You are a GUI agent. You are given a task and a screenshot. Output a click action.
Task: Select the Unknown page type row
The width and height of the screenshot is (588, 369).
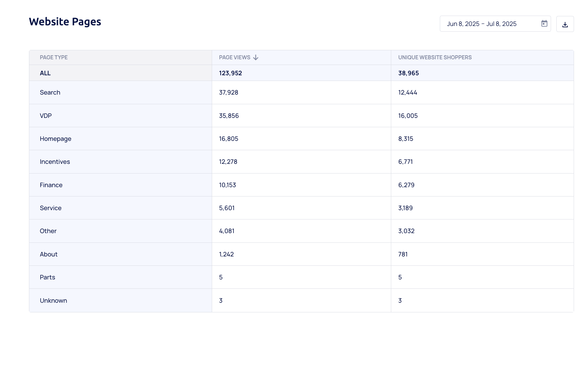point(53,301)
